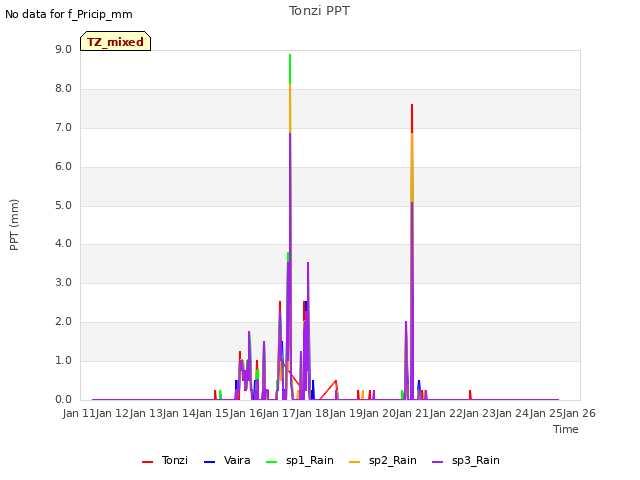
Task: Click the orange sp2_Rain legend color marker
Action: [355, 462]
